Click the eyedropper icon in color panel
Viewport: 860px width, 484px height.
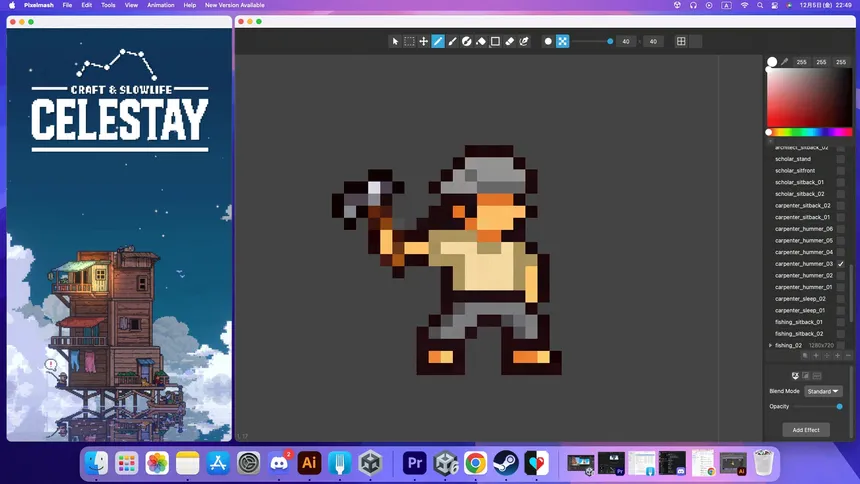tap(785, 62)
